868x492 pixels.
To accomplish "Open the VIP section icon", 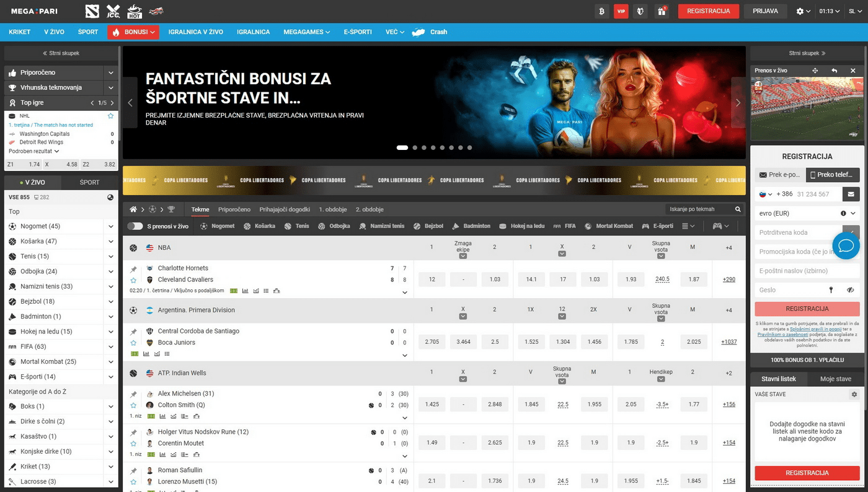I will [621, 11].
